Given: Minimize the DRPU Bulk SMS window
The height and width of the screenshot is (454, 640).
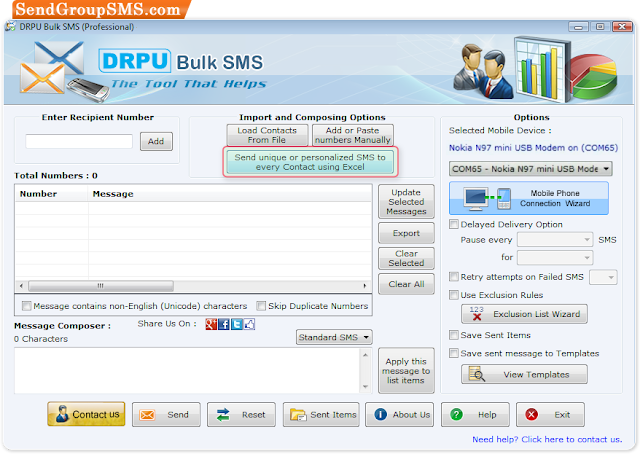Looking at the screenshot, I should [578, 27].
